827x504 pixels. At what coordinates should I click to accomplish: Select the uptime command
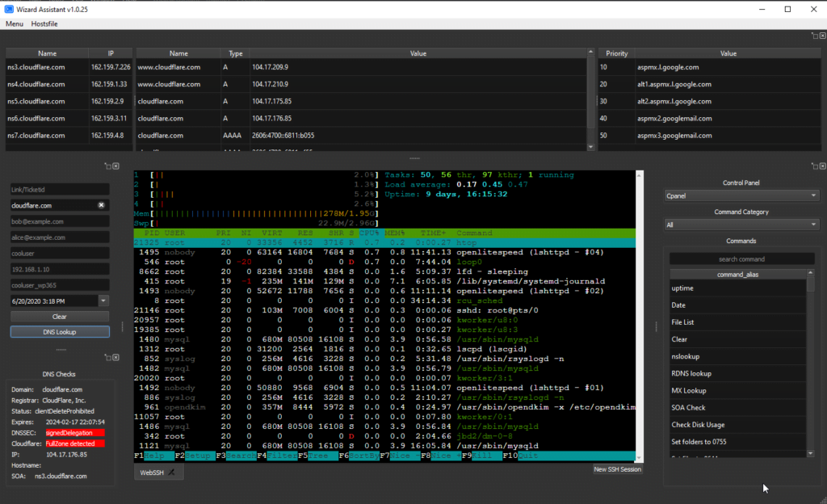(738, 288)
